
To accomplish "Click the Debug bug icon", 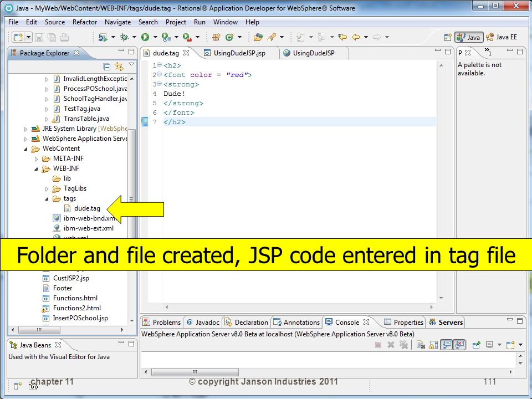I will pos(124,37).
